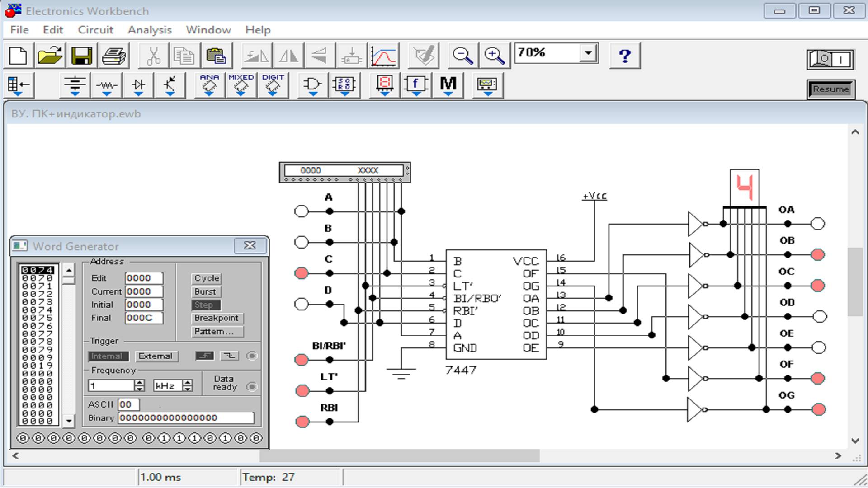868x488 pixels.
Task: Toggle the simulation power switch
Action: (830, 59)
